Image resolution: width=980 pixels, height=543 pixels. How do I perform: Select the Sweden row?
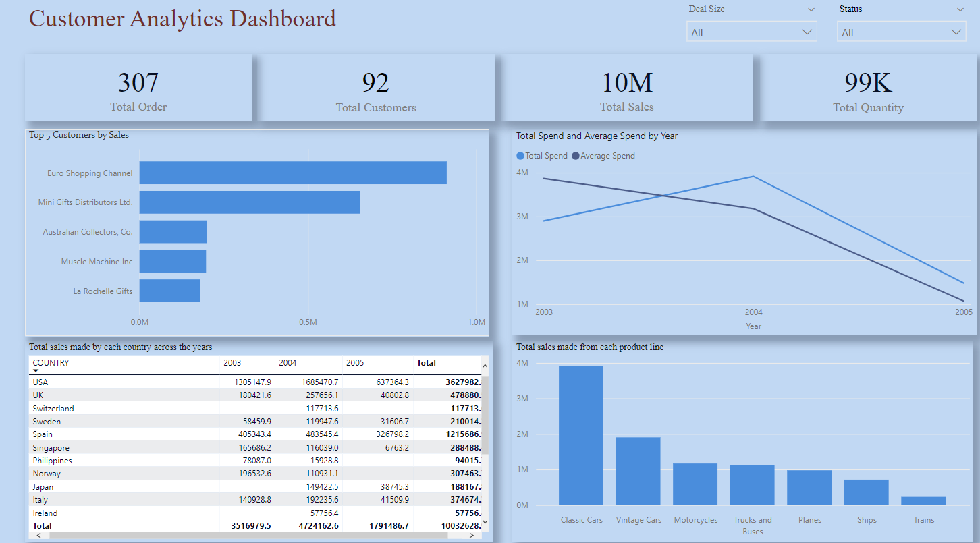[x=255, y=421]
